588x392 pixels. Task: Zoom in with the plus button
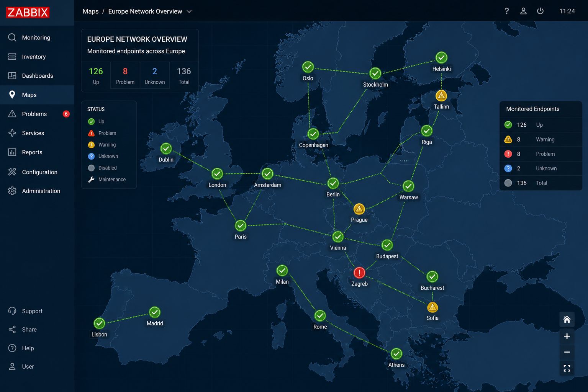[567, 336]
